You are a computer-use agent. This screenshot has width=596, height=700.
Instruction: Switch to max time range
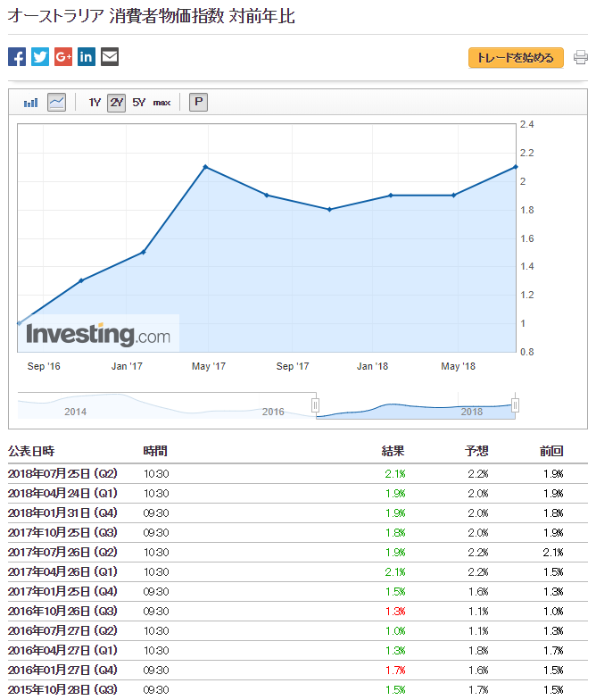(x=161, y=103)
